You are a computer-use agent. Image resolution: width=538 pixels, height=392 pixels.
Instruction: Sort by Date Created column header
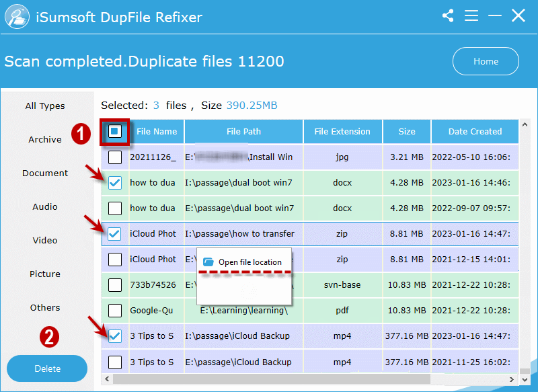[475, 132]
